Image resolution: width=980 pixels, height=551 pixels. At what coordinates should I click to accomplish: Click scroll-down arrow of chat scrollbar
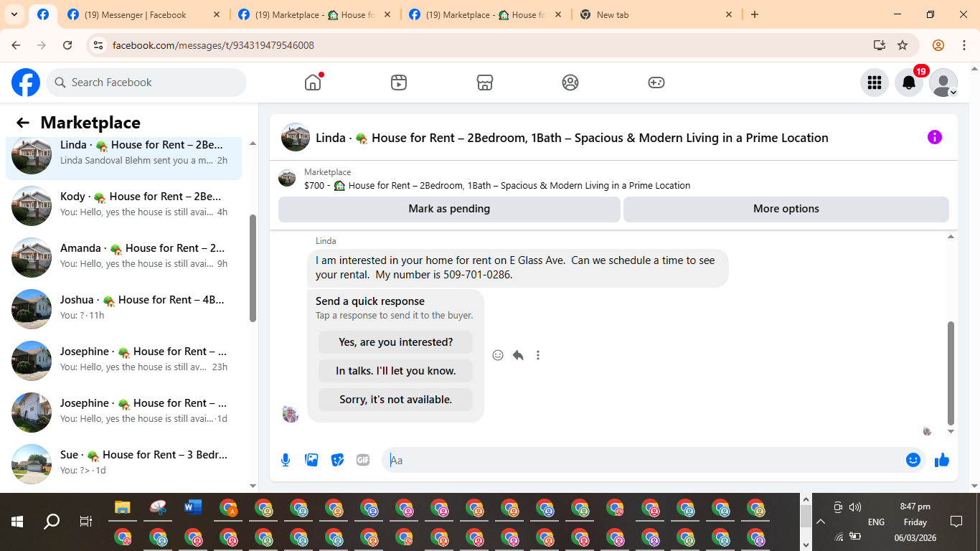(951, 432)
